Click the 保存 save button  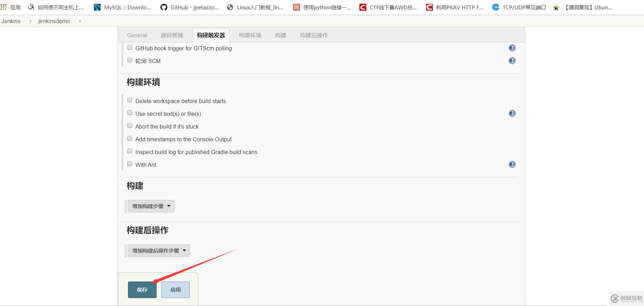(142, 290)
